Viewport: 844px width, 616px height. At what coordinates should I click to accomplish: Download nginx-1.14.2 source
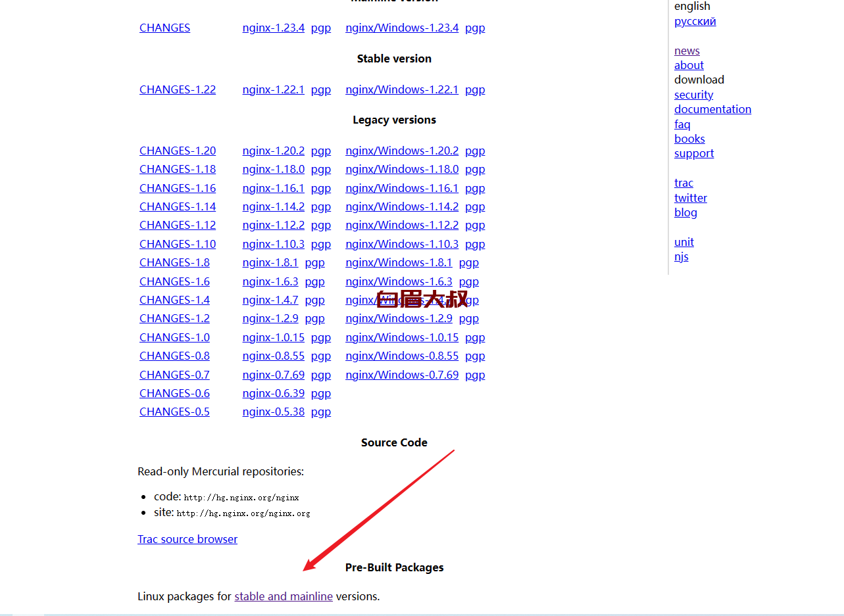tap(273, 206)
